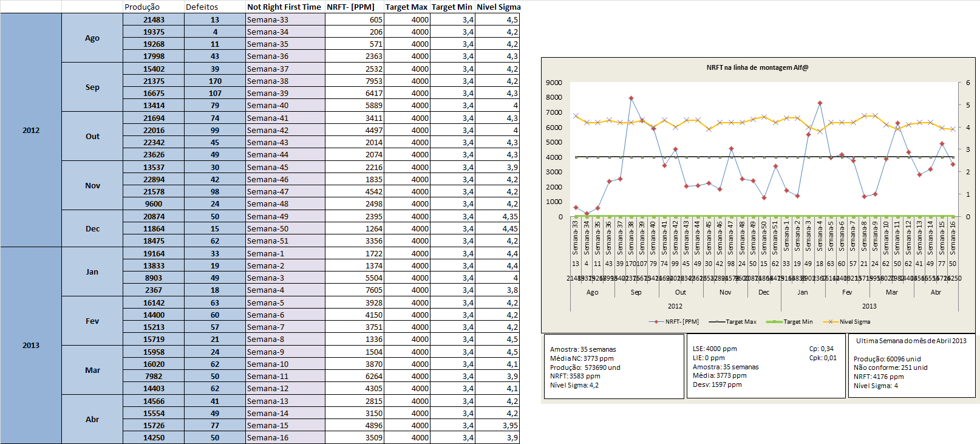The height and width of the screenshot is (444, 980).
Task: Click the Target Min table column header
Action: click(x=452, y=7)
